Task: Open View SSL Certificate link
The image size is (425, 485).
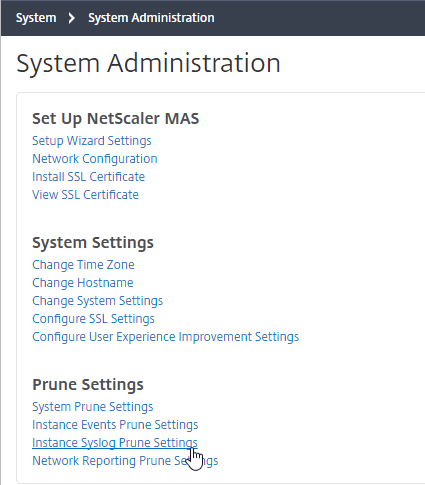Action: [x=85, y=195]
